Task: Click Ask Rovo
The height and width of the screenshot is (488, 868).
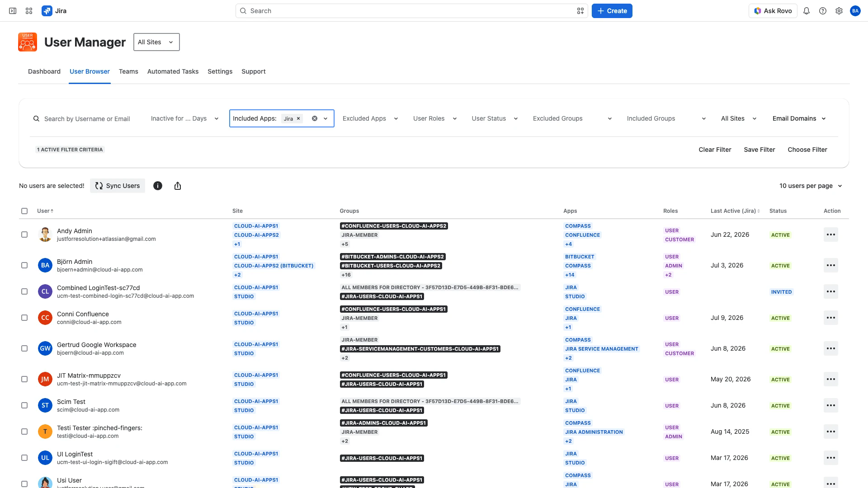Action: [773, 11]
